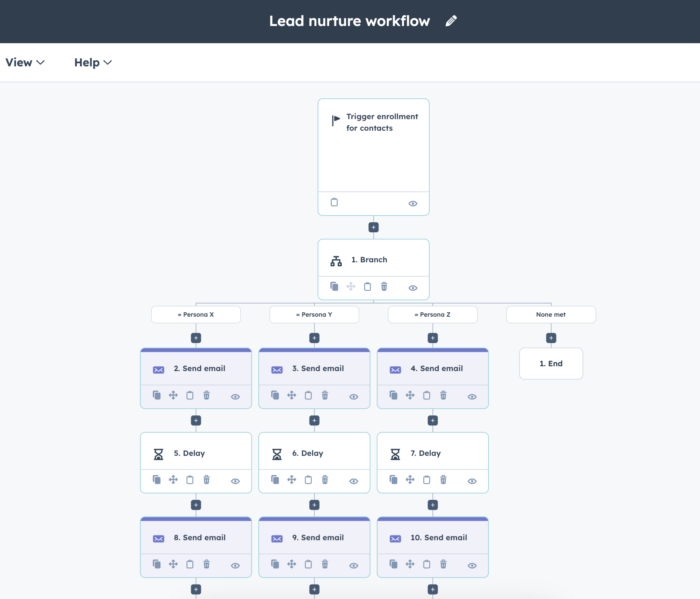This screenshot has width=700, height=599.
Task: Click the hourglass icon on "6. Delay"
Action: (277, 454)
